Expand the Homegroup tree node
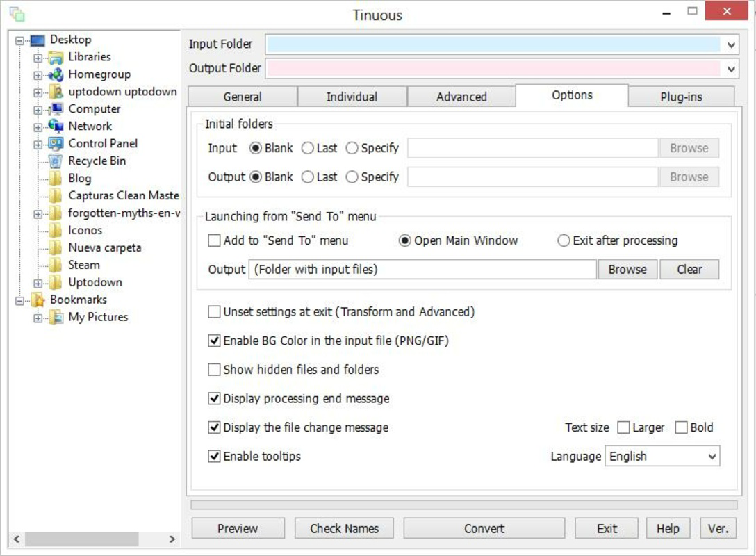The width and height of the screenshot is (756, 556). [38, 76]
